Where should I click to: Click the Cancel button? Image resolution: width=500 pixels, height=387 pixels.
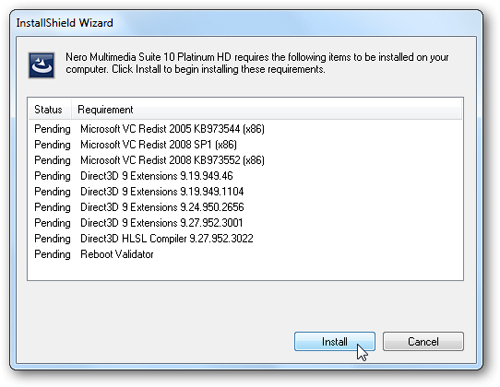click(423, 341)
